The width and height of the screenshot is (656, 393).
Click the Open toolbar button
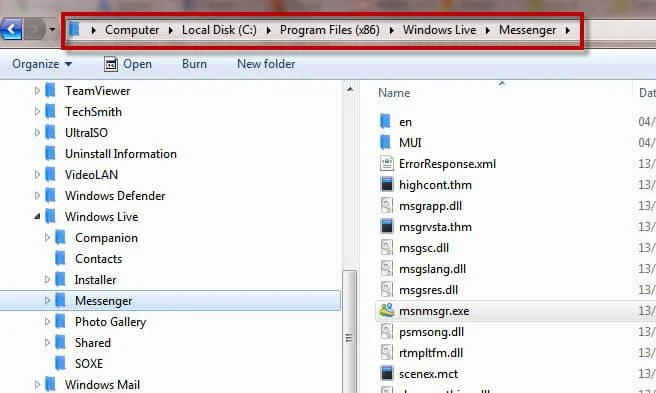coord(128,64)
